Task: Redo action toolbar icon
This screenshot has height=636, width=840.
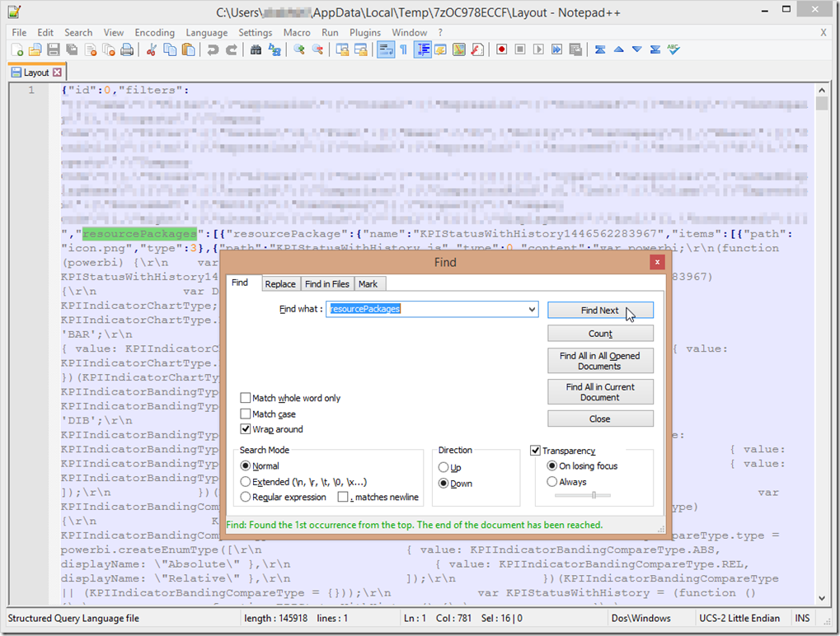Action: click(231, 49)
